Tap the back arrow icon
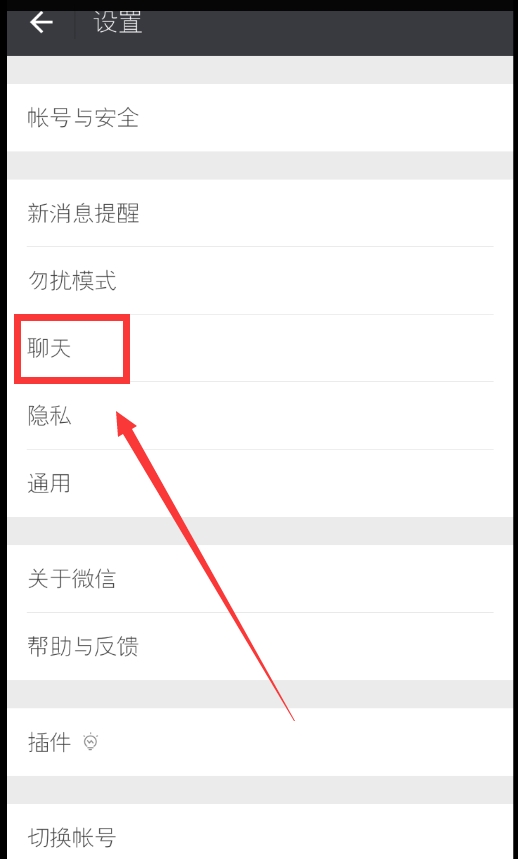518x859 pixels. [41, 23]
